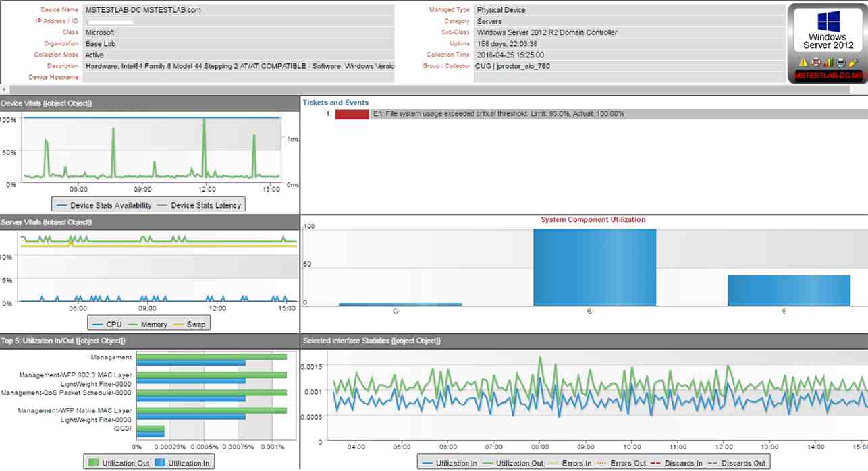Click the Sub-Class Domain Controller value
868x471 pixels.
tap(629, 32)
